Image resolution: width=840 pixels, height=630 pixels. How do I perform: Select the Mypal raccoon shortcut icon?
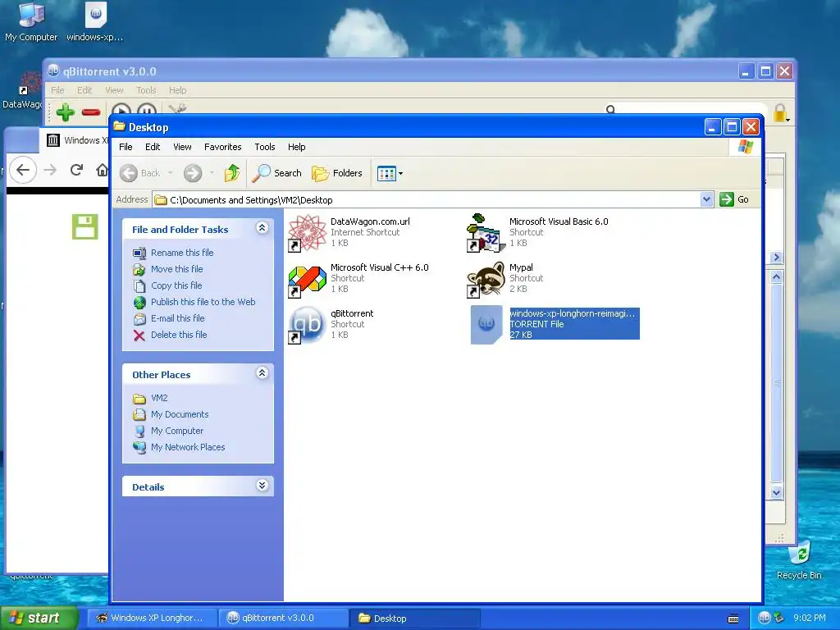tap(486, 279)
